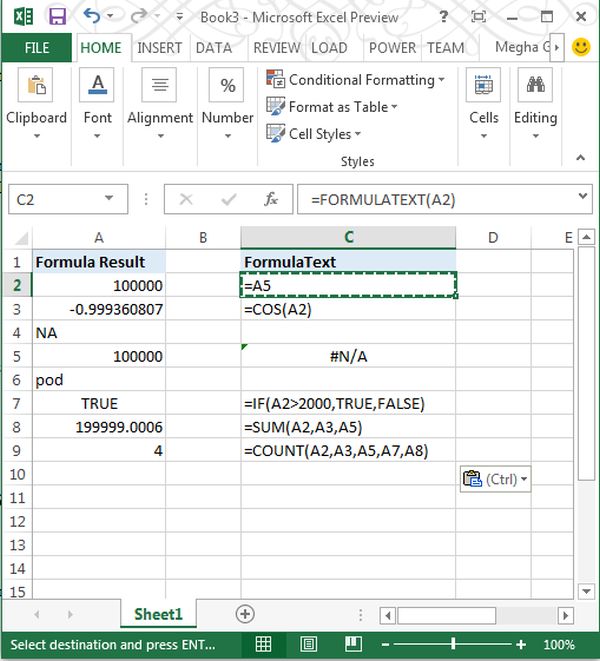Zoom out with the minus button
Image resolution: width=600 pixels, height=661 pixels.
click(385, 644)
